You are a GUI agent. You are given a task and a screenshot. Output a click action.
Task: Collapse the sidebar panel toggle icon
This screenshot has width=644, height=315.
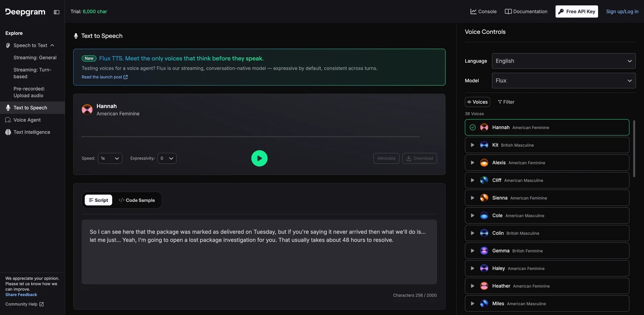coord(57,12)
